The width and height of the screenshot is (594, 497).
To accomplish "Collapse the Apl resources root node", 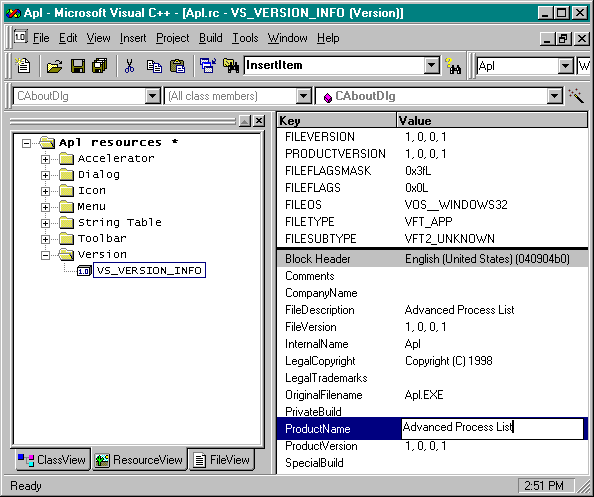I will click(x=26, y=143).
